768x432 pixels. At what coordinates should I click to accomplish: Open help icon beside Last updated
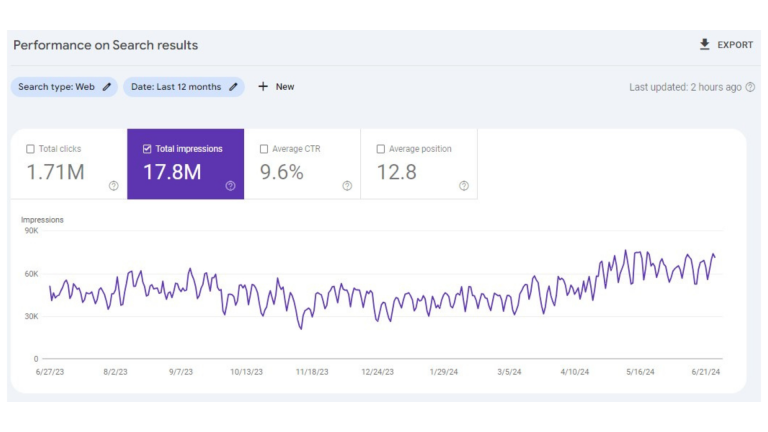750,87
